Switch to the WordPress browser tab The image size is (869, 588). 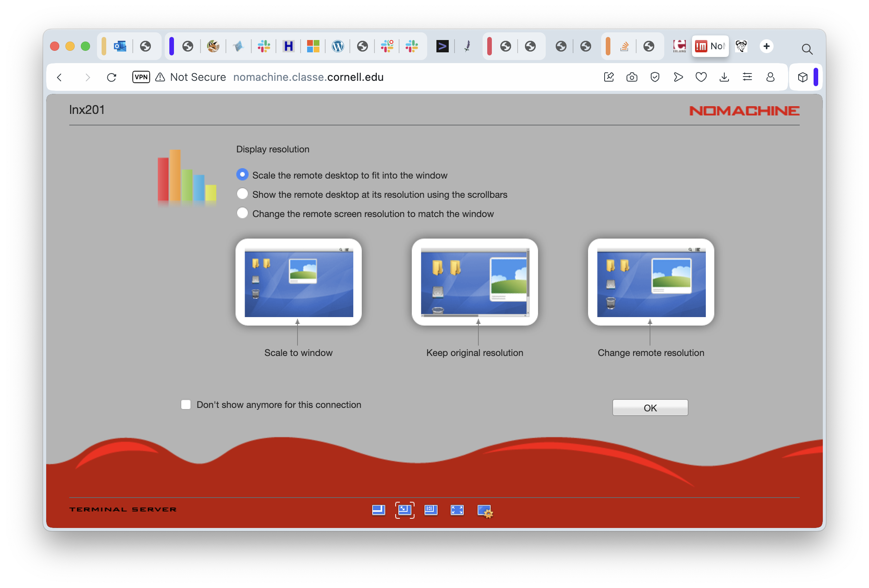tap(338, 47)
